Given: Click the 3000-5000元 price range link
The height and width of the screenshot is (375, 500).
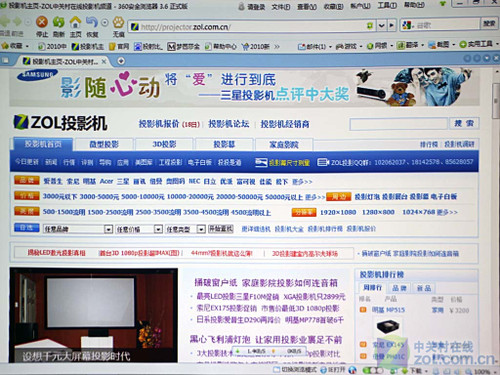Looking at the screenshot, I should point(99,197).
